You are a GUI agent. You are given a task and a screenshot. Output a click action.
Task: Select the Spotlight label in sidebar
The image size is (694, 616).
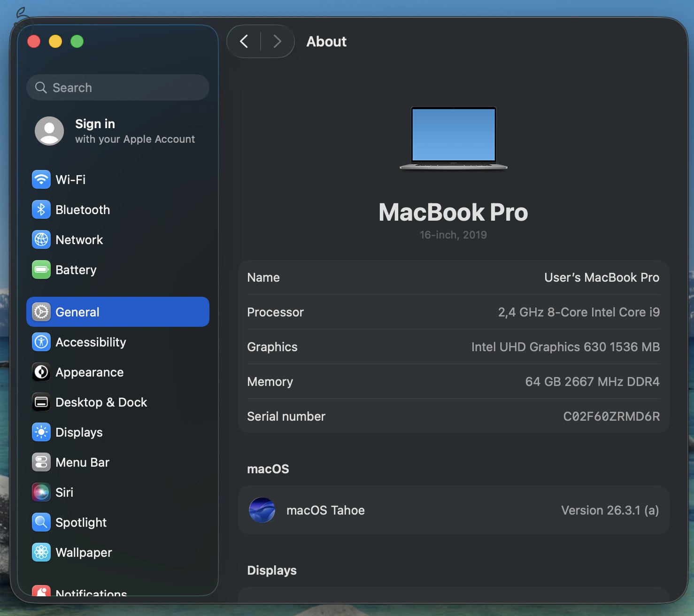coord(81,522)
